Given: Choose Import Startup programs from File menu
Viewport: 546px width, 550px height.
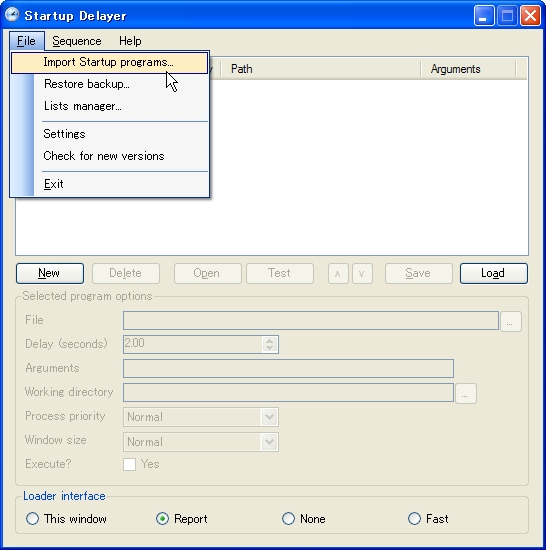Looking at the screenshot, I should coord(109,62).
